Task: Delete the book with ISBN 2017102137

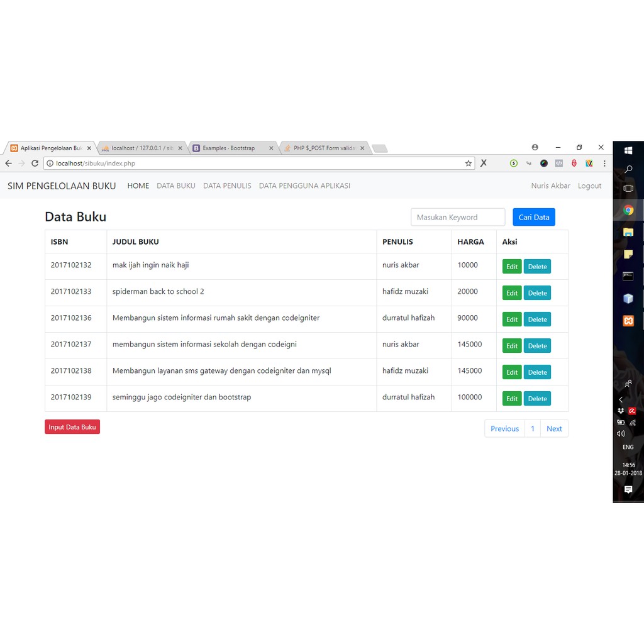Action: point(537,346)
